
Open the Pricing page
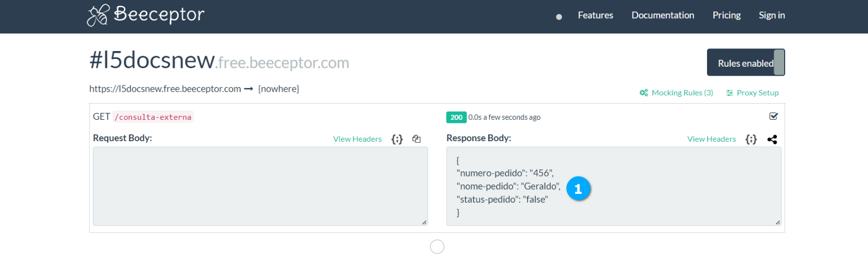click(x=726, y=15)
